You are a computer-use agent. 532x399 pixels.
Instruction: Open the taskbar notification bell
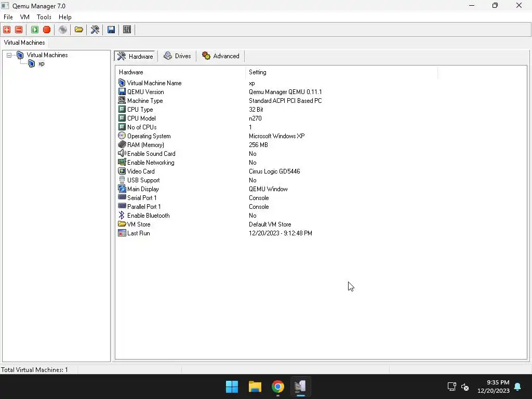click(518, 387)
